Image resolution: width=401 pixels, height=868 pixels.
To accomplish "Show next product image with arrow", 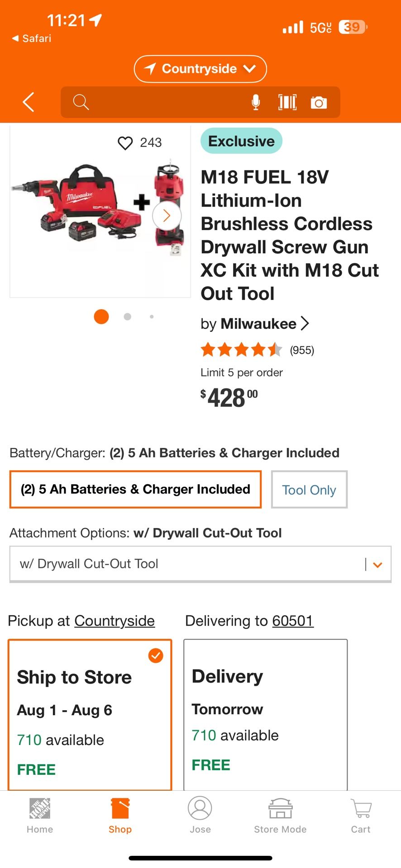I will (167, 216).
